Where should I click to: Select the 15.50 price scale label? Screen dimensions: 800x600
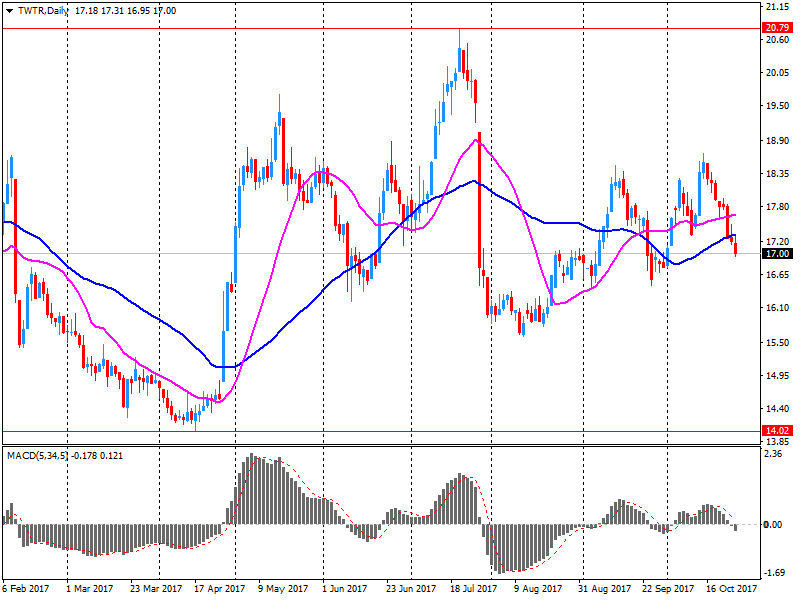pyautogui.click(x=777, y=342)
